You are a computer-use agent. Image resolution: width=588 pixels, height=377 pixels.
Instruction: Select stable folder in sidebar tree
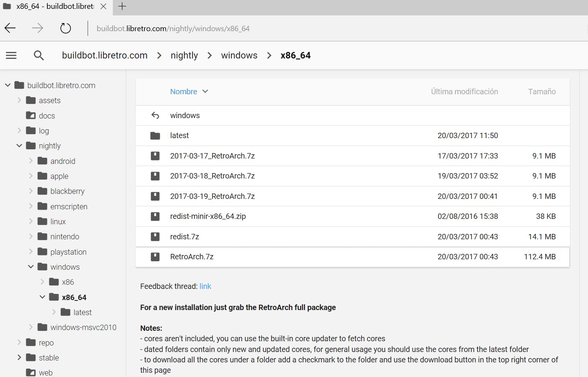point(49,358)
